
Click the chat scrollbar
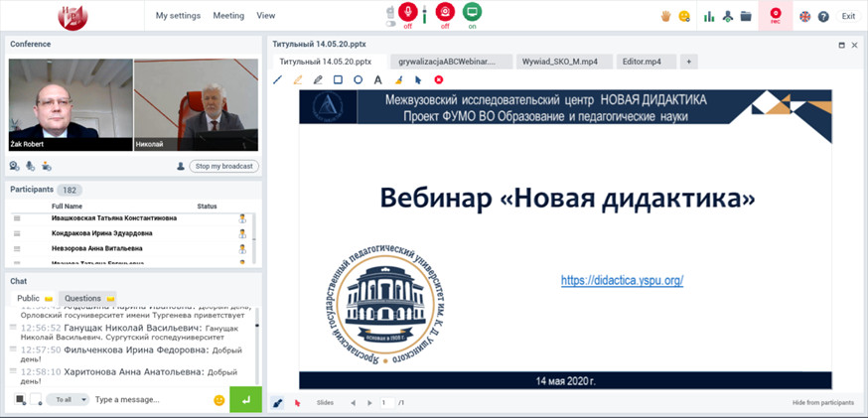(x=256, y=347)
